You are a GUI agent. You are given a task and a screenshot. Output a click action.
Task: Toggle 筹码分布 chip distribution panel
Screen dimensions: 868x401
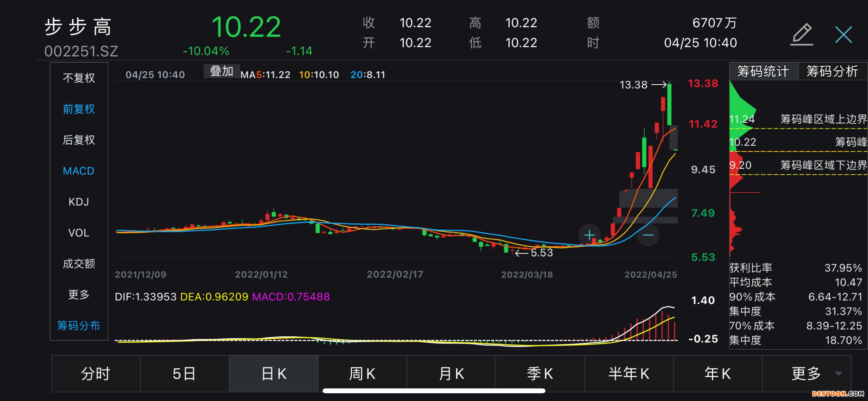tap(79, 325)
